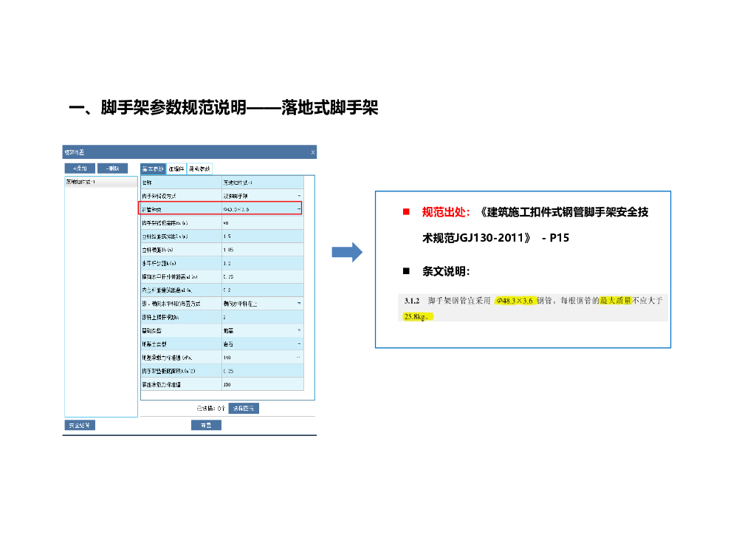
Task: Click the button below the left scaffold list
Action: (80, 425)
